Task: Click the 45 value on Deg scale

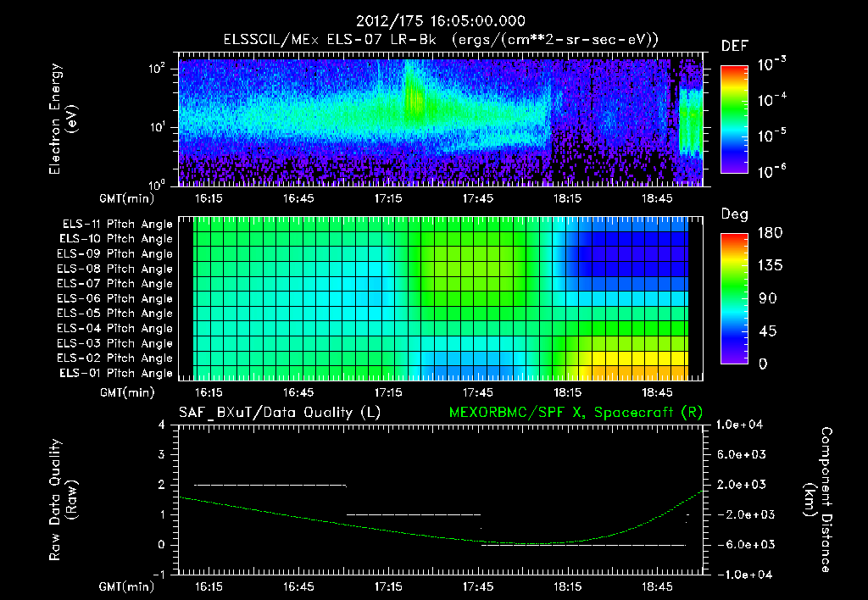Action: (766, 331)
